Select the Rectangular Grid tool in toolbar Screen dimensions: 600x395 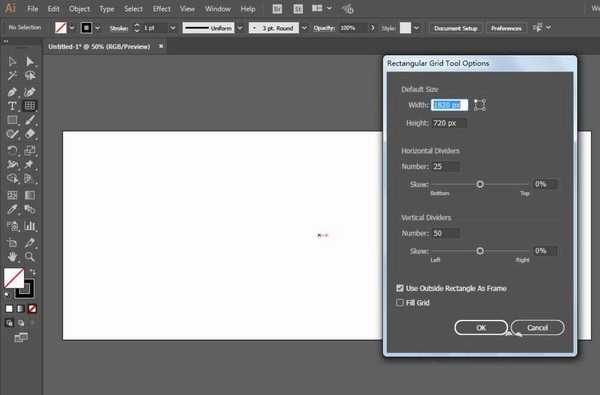click(x=29, y=106)
